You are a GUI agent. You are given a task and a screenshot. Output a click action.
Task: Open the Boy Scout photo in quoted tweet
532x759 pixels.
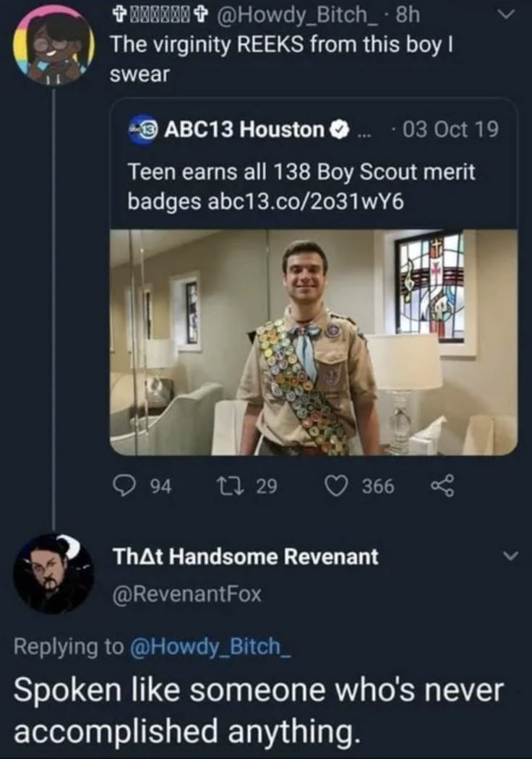coord(314,343)
